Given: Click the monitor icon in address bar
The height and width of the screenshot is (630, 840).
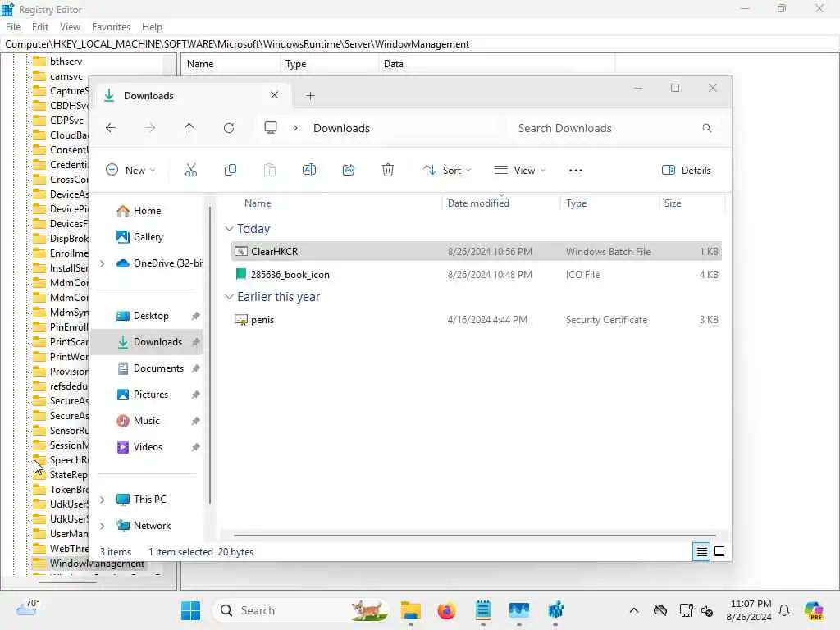Looking at the screenshot, I should pos(271,127).
